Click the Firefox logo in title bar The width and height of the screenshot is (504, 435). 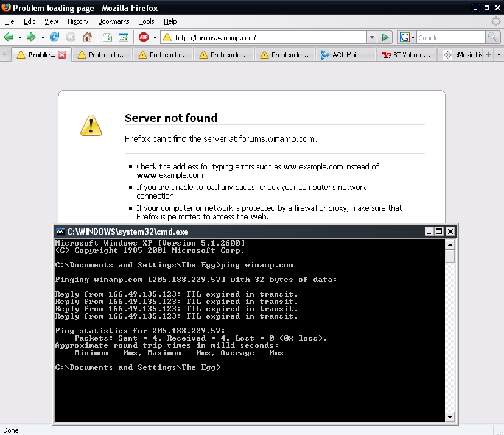click(6, 7)
